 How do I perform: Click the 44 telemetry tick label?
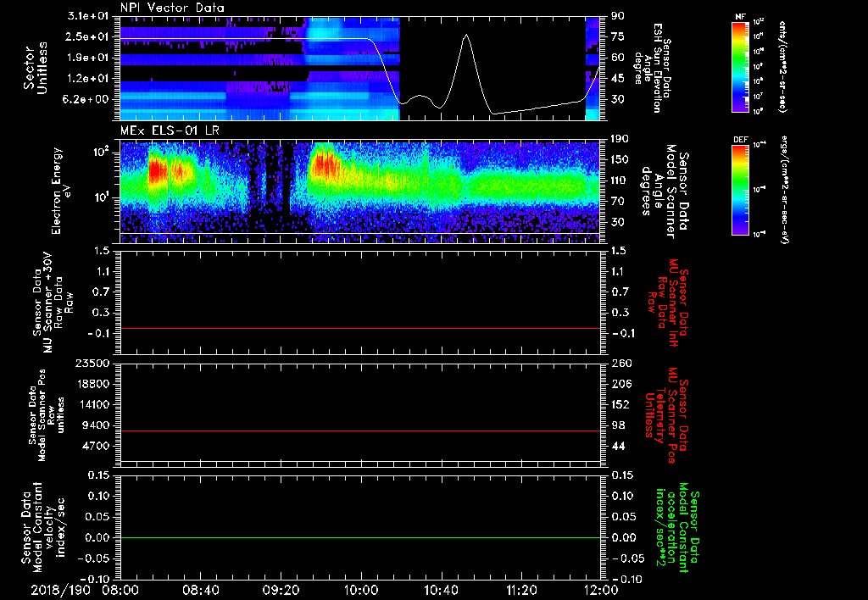coord(618,446)
